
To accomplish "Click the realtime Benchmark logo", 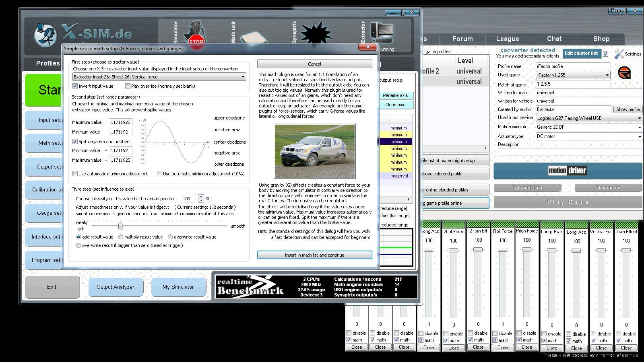I will pos(250,286).
